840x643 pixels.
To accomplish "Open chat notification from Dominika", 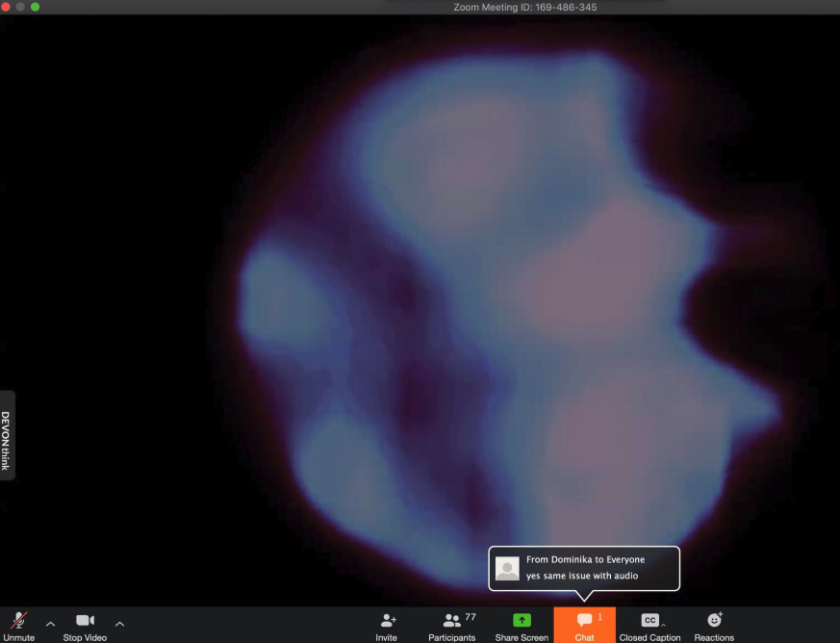I will (x=584, y=569).
